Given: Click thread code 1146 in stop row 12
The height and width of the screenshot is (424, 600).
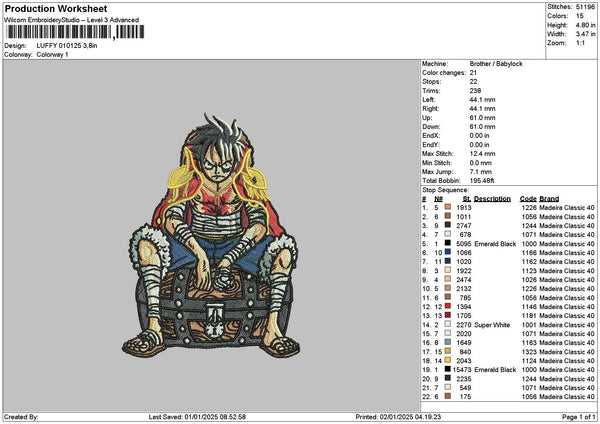Looking at the screenshot, I should click(529, 307).
